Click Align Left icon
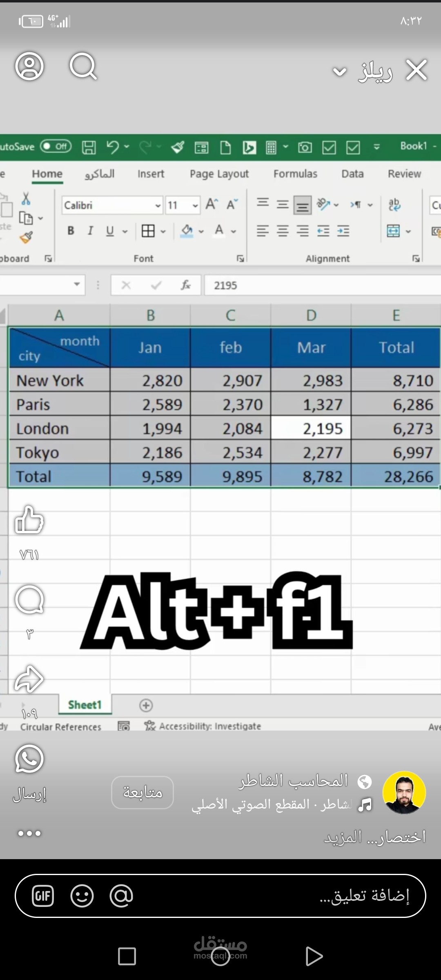441x980 pixels. click(x=263, y=231)
